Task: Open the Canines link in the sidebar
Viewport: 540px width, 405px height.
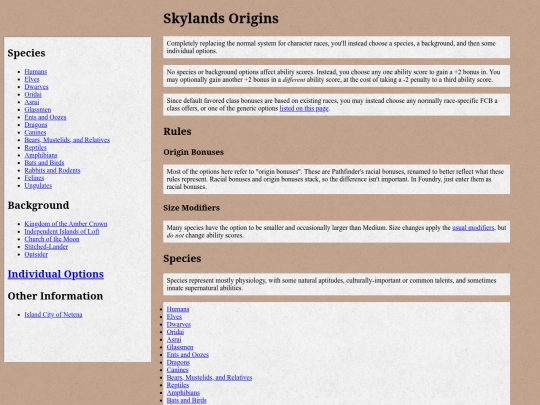Action: 35,132
